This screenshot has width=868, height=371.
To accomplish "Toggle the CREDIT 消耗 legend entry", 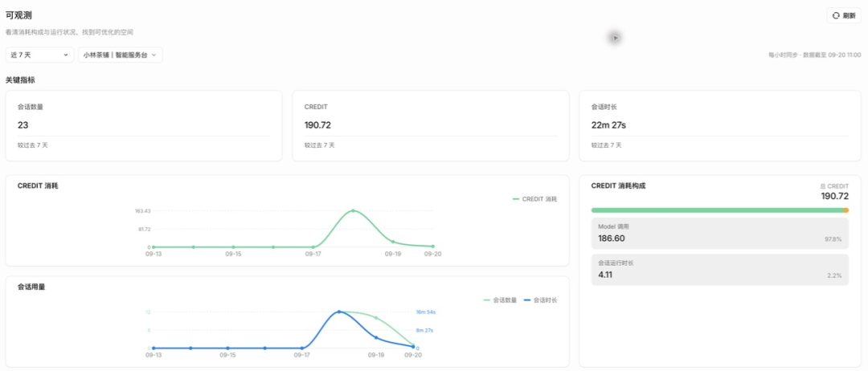I will [534, 199].
